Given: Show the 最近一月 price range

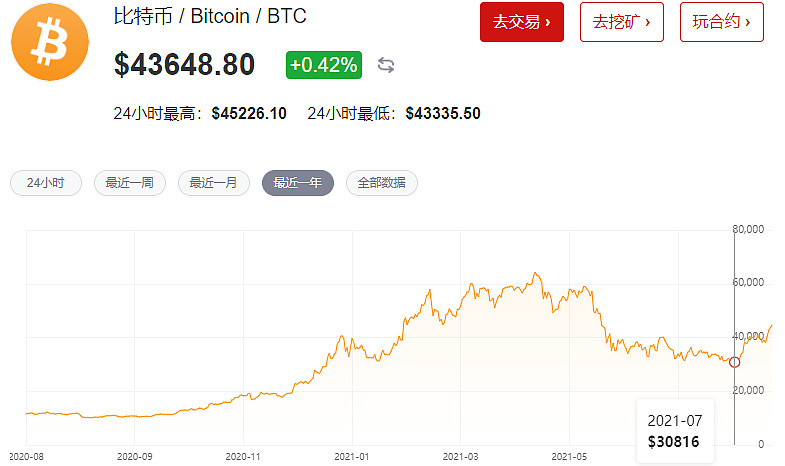Looking at the screenshot, I should (x=213, y=183).
